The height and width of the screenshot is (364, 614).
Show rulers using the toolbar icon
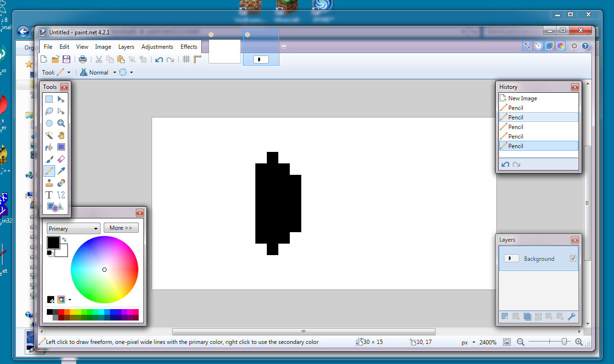tap(197, 59)
